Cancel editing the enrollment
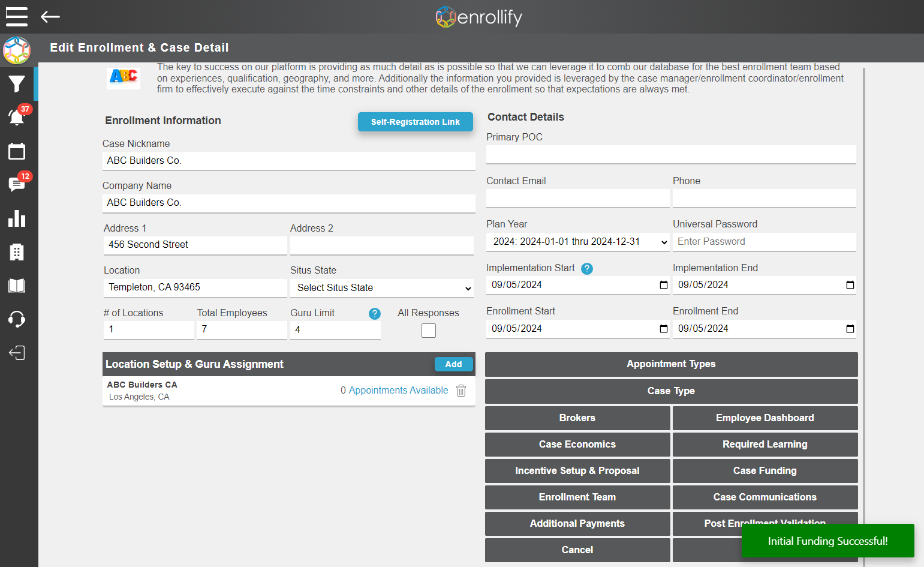 tap(577, 550)
